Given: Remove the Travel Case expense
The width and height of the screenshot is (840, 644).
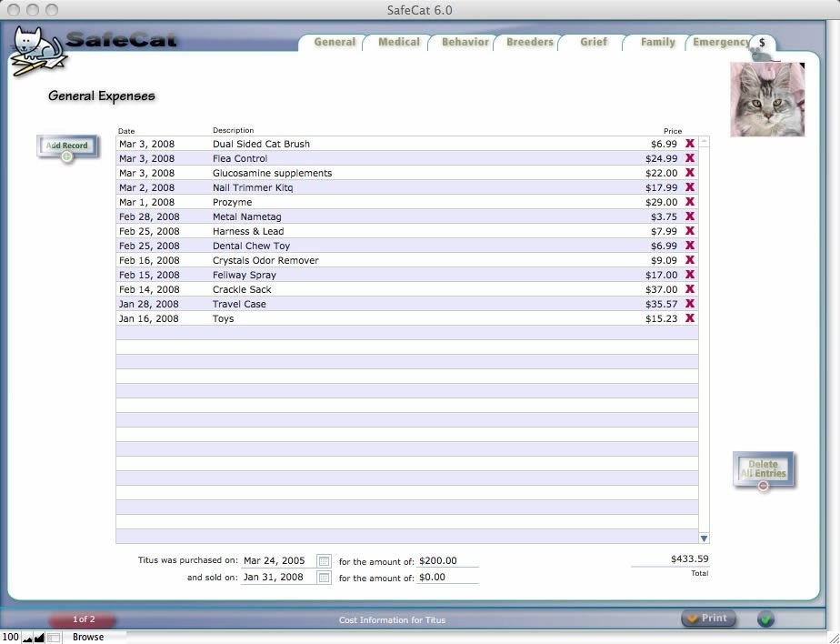Looking at the screenshot, I should pos(690,303).
